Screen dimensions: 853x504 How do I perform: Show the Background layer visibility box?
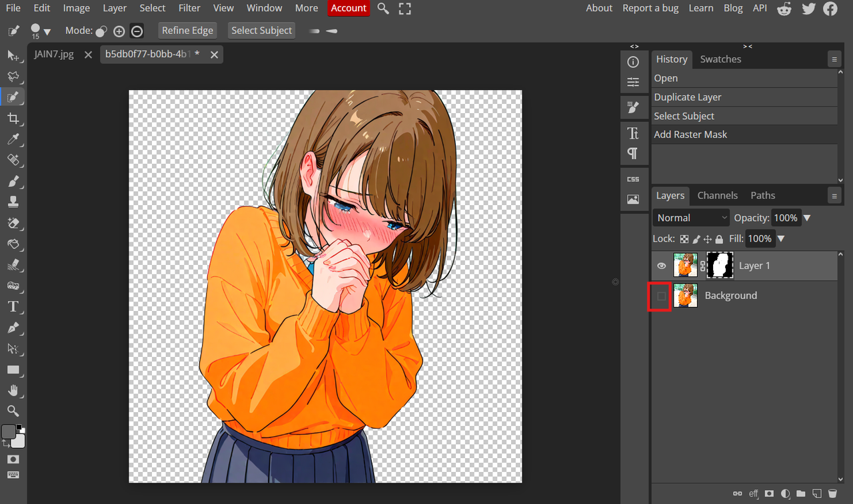(661, 296)
